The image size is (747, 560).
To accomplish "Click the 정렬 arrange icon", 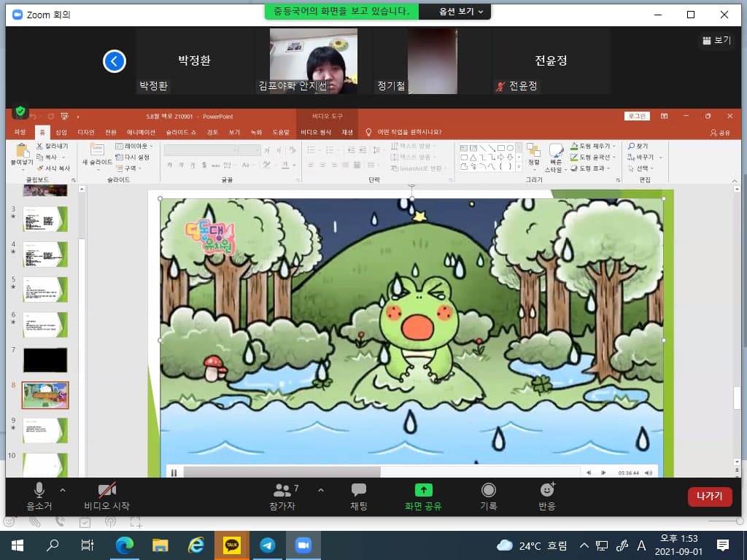I will pyautogui.click(x=533, y=151).
